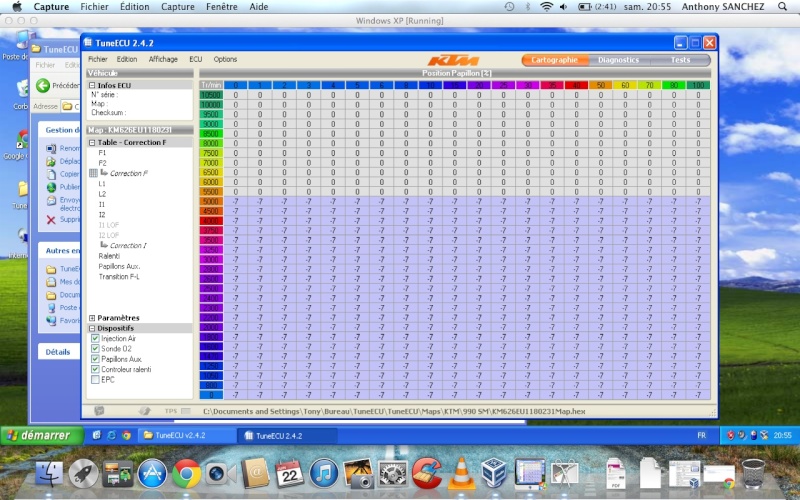Click the TPS indicator in status bar
The height and width of the screenshot is (500, 800).
pyautogui.click(x=177, y=411)
